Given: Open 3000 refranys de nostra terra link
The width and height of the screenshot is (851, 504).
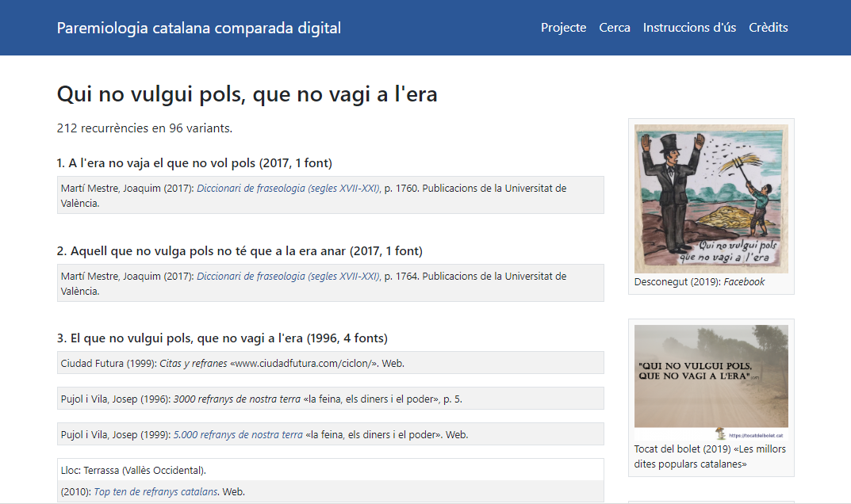Looking at the screenshot, I should coord(238,399).
